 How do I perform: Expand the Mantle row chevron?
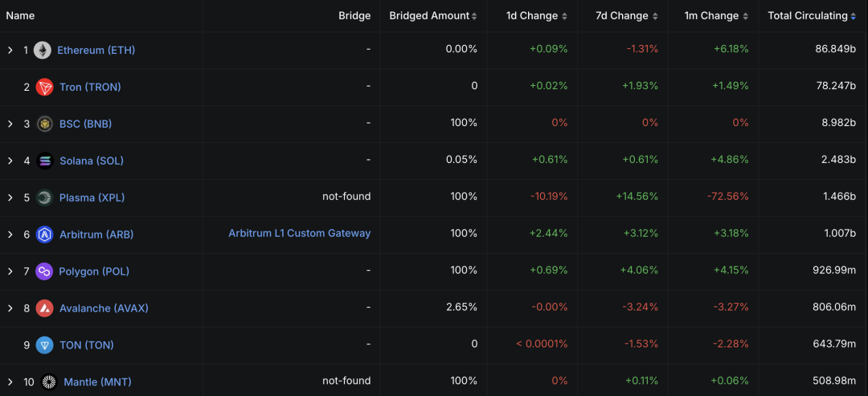(x=10, y=382)
